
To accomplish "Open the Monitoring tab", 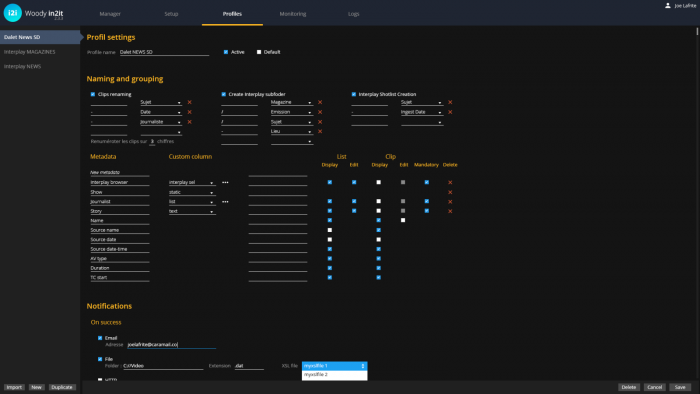I will click(x=293, y=14).
